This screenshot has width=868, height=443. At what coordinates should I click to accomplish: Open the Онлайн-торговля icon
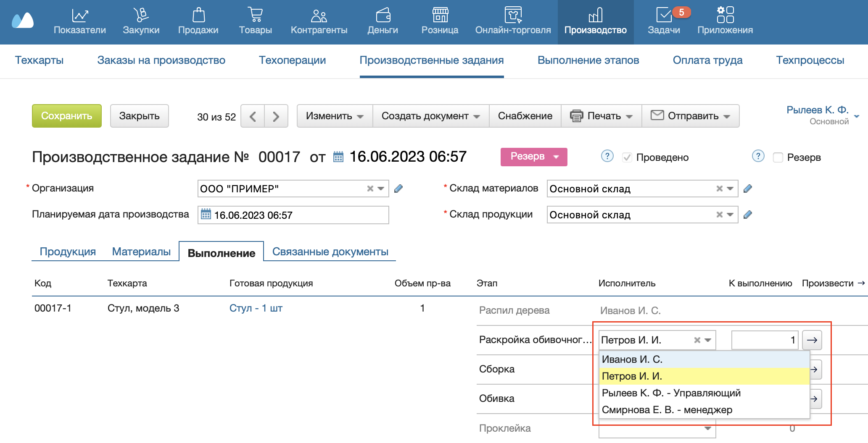point(513,15)
